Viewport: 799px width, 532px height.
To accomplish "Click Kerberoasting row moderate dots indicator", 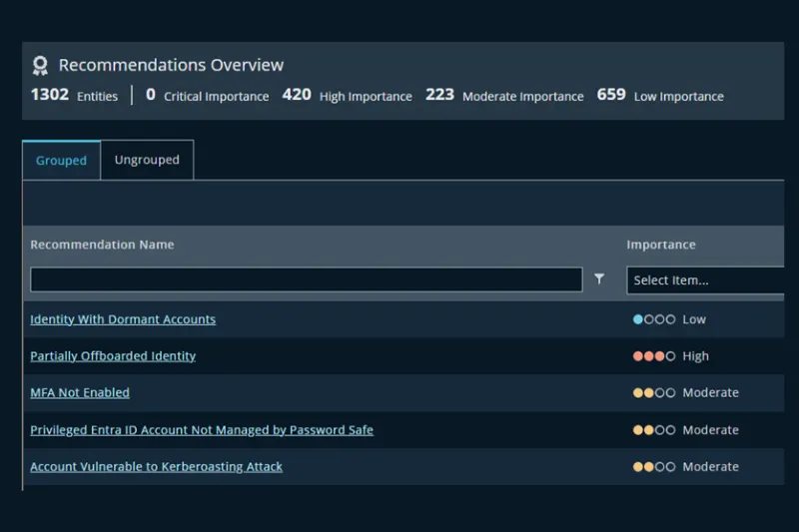I will (x=654, y=466).
